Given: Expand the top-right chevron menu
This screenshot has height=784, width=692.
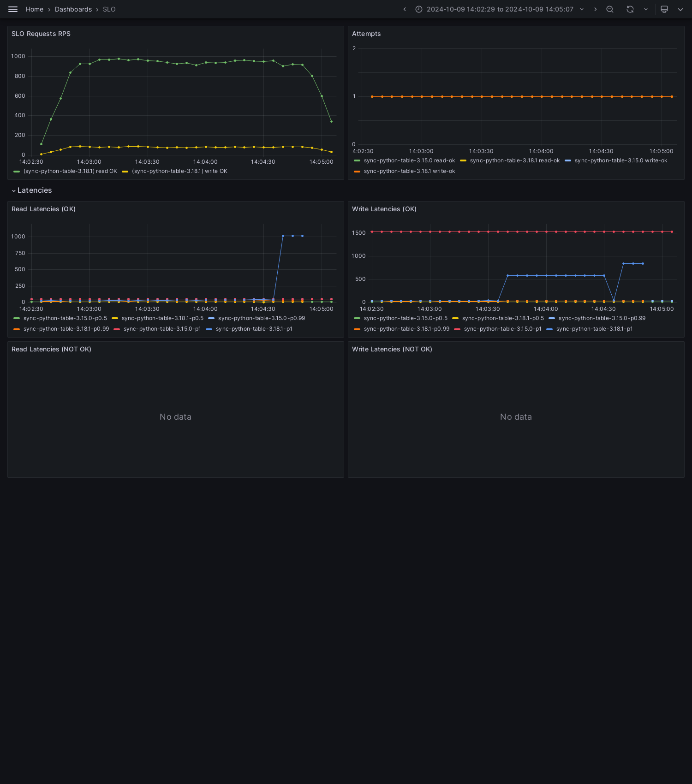Looking at the screenshot, I should pos(680,9).
